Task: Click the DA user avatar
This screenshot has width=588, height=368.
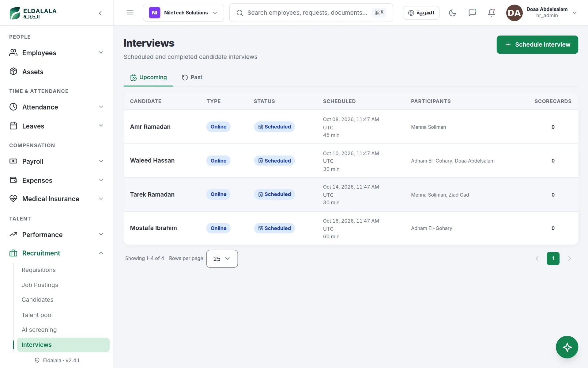Action: (514, 13)
